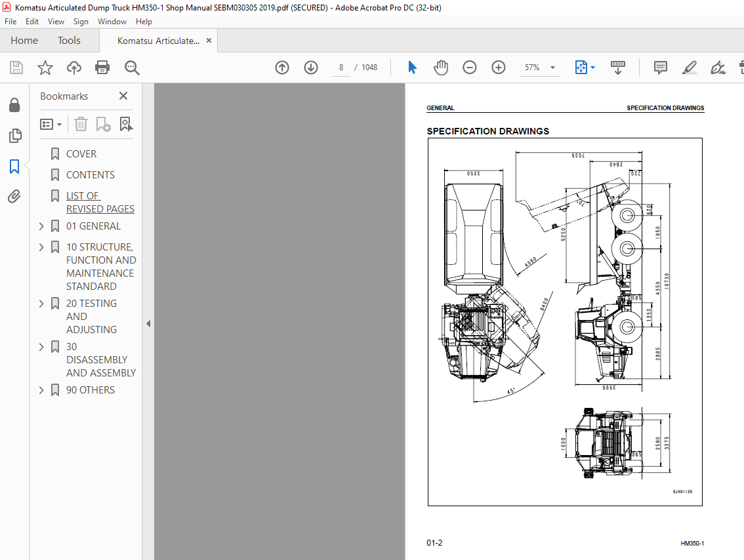The image size is (744, 560).
Task: Add a comment sticky note
Action: point(660,68)
